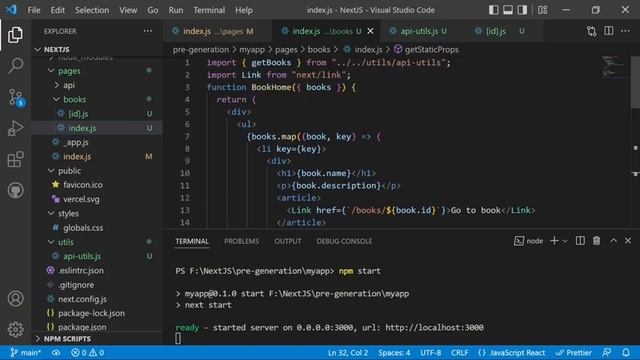
Task: Open errors and warnings counter
Action: click(87, 353)
